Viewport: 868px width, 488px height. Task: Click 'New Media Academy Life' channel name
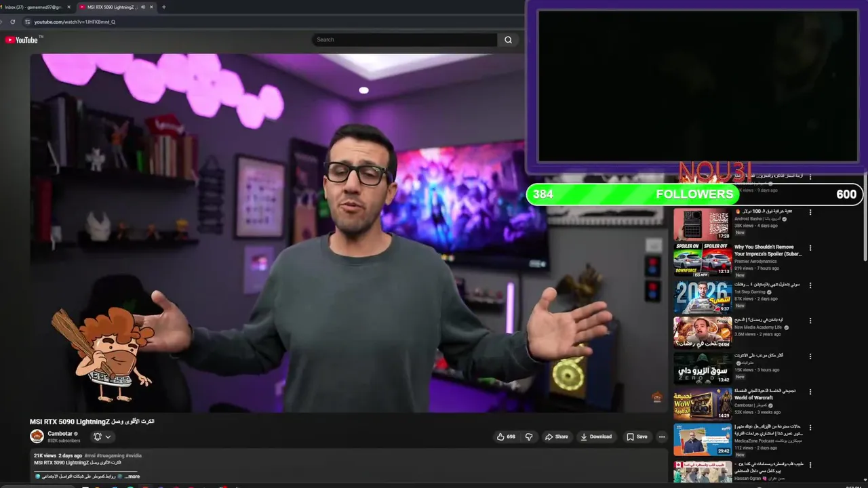(758, 327)
